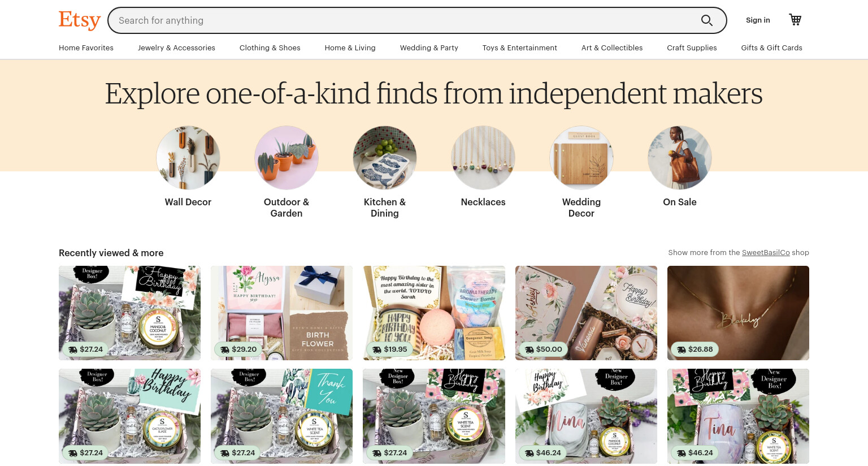868x466 pixels.
Task: Select the Outdoor & Garden category circle
Action: 287,158
